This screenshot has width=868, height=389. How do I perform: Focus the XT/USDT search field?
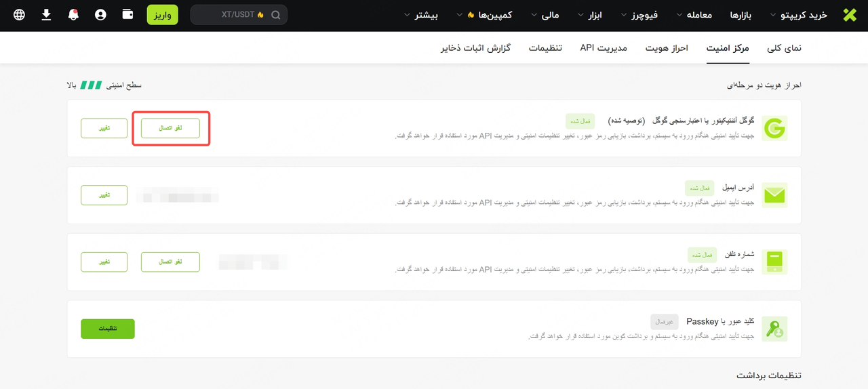click(239, 15)
